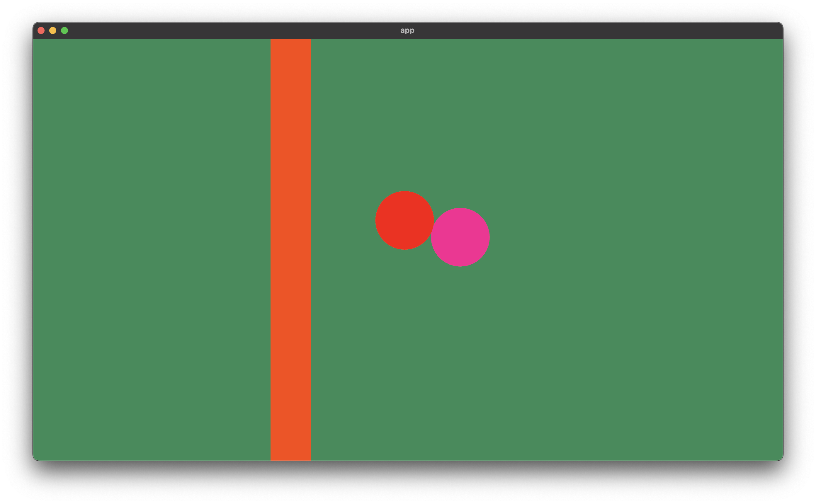Click the pink circle
This screenshot has height=504, width=816.
(460, 237)
